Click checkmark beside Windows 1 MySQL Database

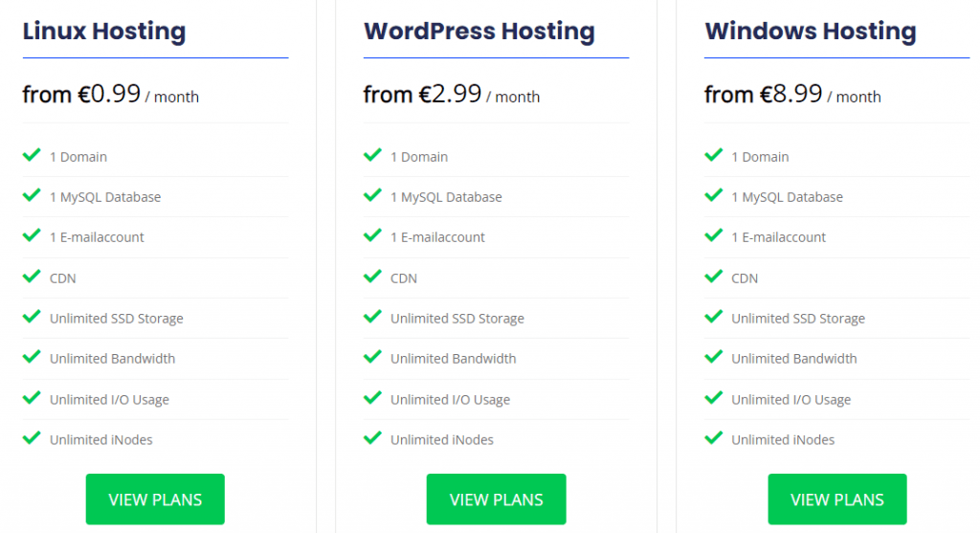(x=714, y=195)
